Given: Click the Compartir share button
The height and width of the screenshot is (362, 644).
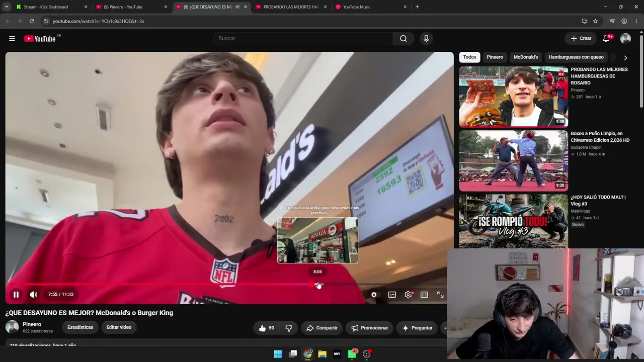Looking at the screenshot, I should pyautogui.click(x=322, y=328).
